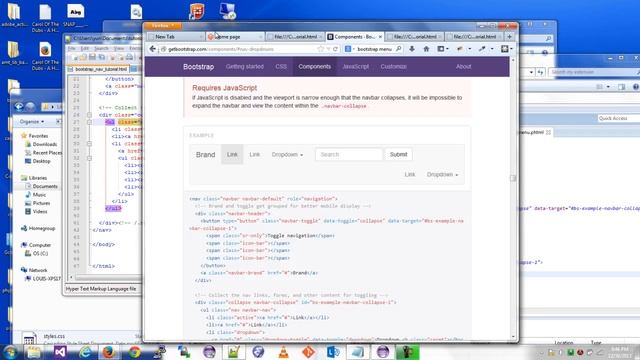The image size is (640, 360).
Task: Close the Components - Bootstrap tab
Action: [x=380, y=37]
